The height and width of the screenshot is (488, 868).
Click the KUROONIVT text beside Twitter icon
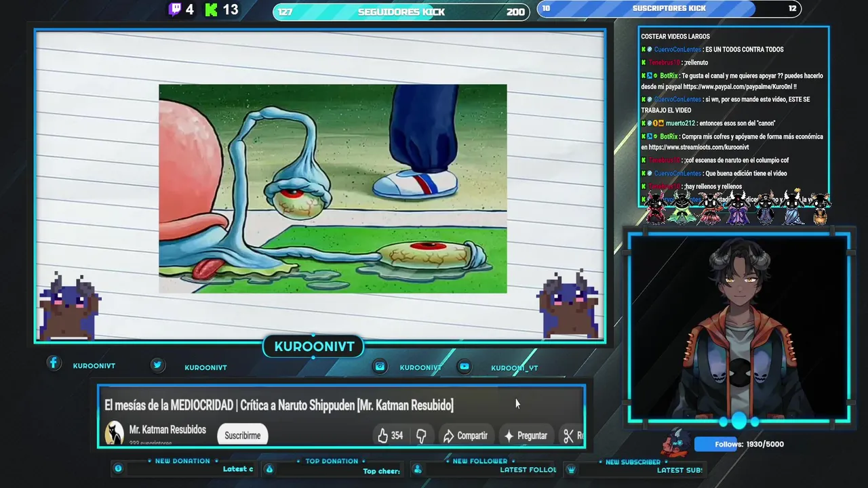tap(205, 367)
